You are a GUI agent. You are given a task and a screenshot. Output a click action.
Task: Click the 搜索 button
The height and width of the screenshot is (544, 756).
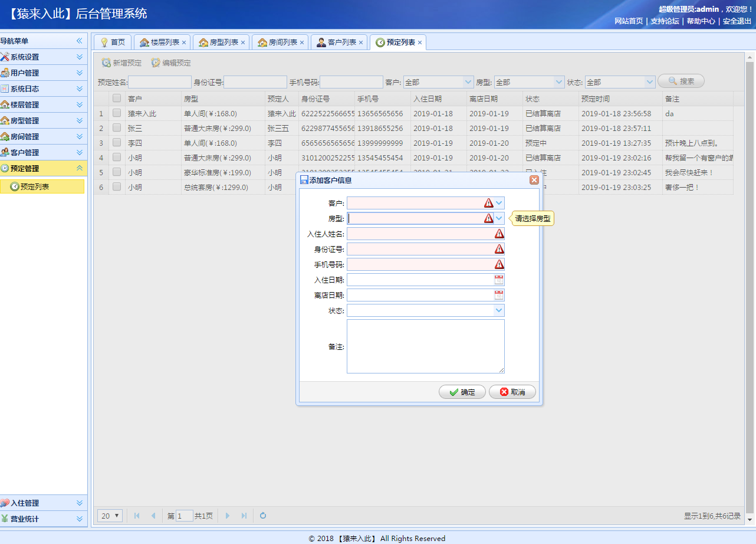[x=681, y=81]
